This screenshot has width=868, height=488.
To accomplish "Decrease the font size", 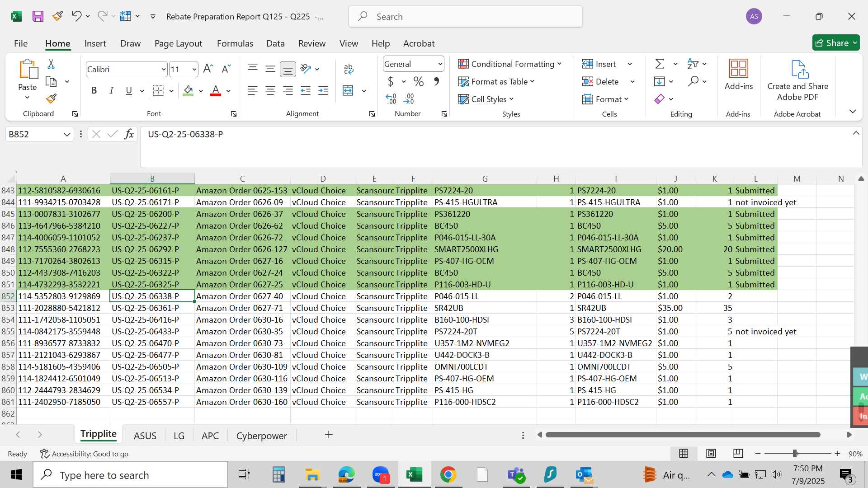I will tap(226, 69).
